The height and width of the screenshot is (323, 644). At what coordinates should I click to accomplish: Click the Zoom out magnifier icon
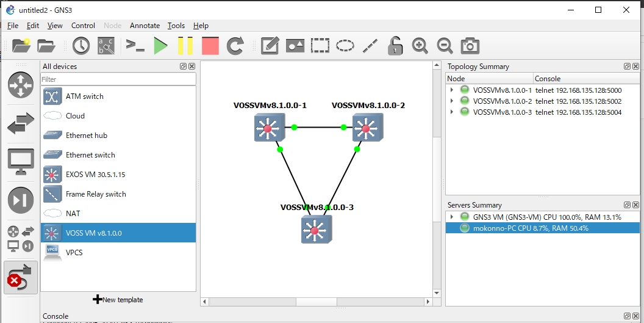coord(445,46)
